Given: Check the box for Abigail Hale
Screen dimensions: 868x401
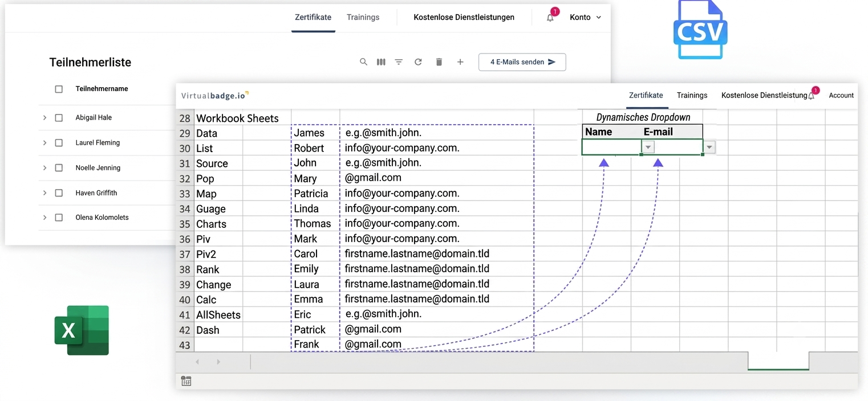Looking at the screenshot, I should [x=59, y=118].
